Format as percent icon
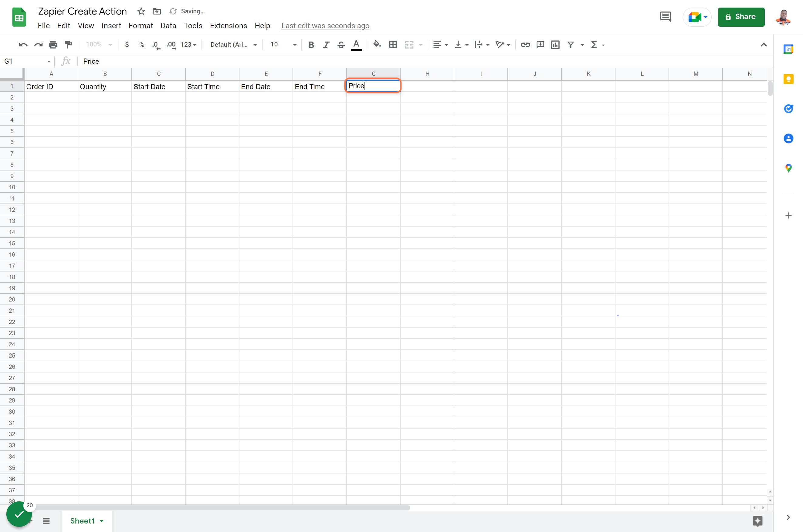 (142, 45)
